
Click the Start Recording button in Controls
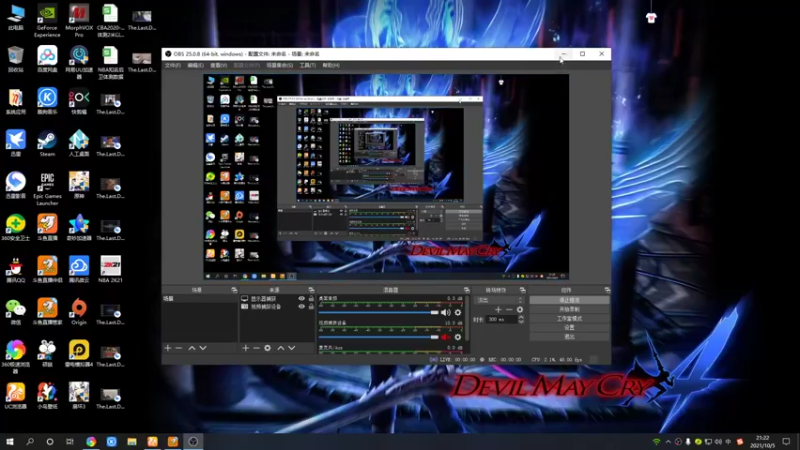point(569,309)
